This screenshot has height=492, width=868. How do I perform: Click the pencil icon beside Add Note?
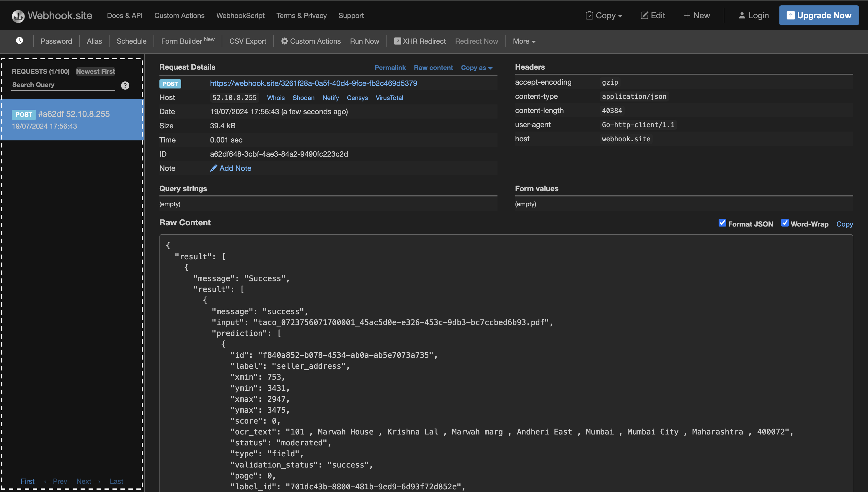[214, 168]
